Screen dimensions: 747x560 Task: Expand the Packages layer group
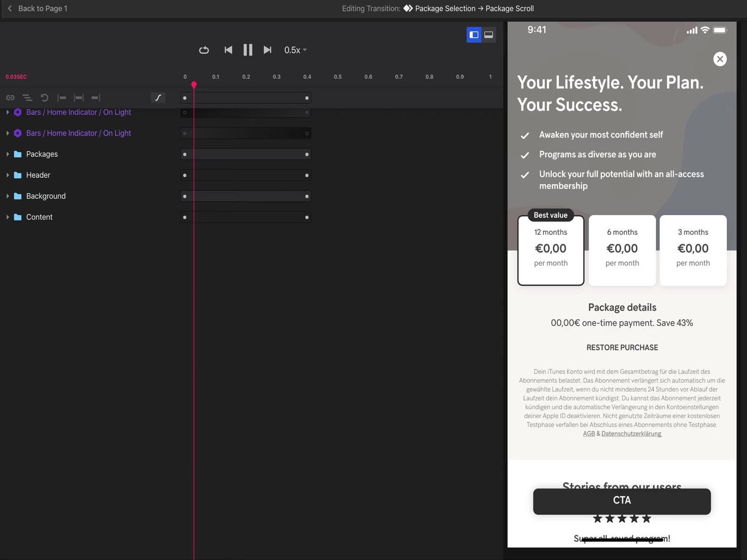click(x=7, y=154)
